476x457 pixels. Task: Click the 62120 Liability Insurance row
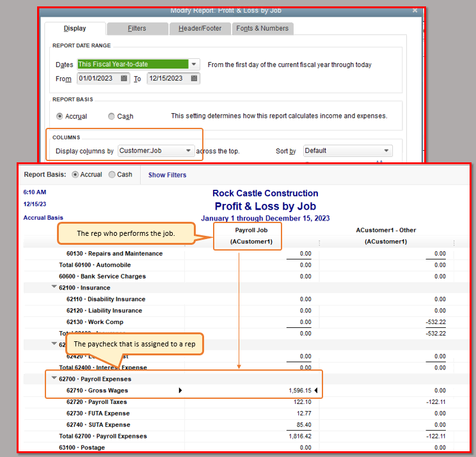coord(104,311)
